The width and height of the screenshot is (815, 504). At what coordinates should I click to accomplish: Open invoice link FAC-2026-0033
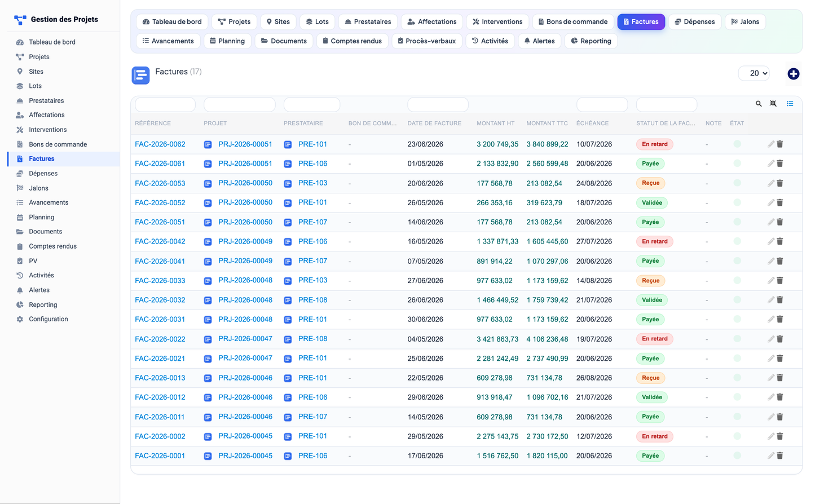coord(160,281)
